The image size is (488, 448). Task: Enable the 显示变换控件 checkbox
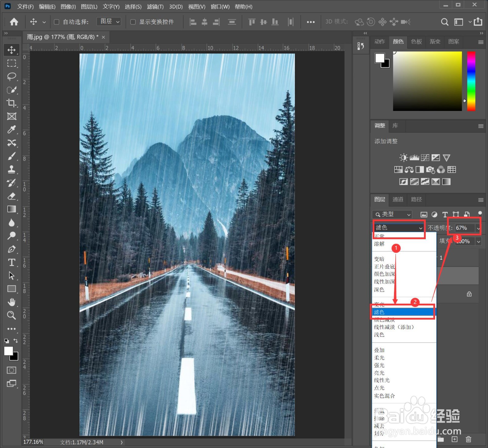click(133, 22)
